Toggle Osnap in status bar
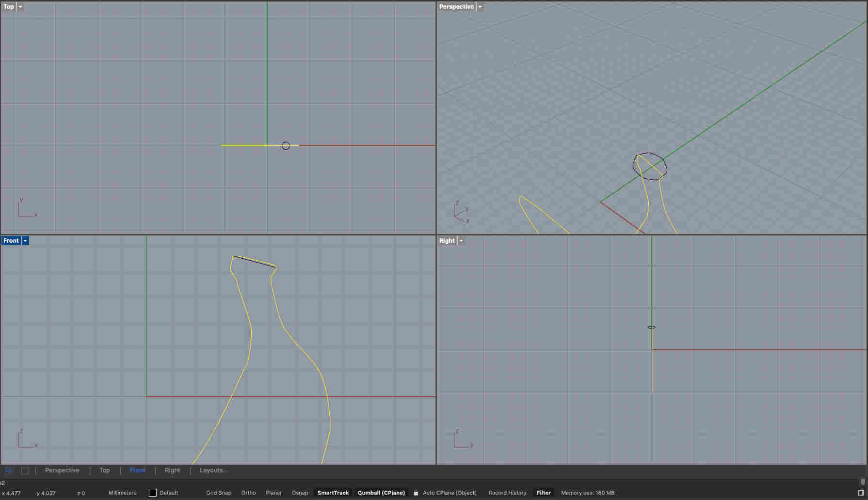Screen dimensions: 868x500 [x=300, y=493]
